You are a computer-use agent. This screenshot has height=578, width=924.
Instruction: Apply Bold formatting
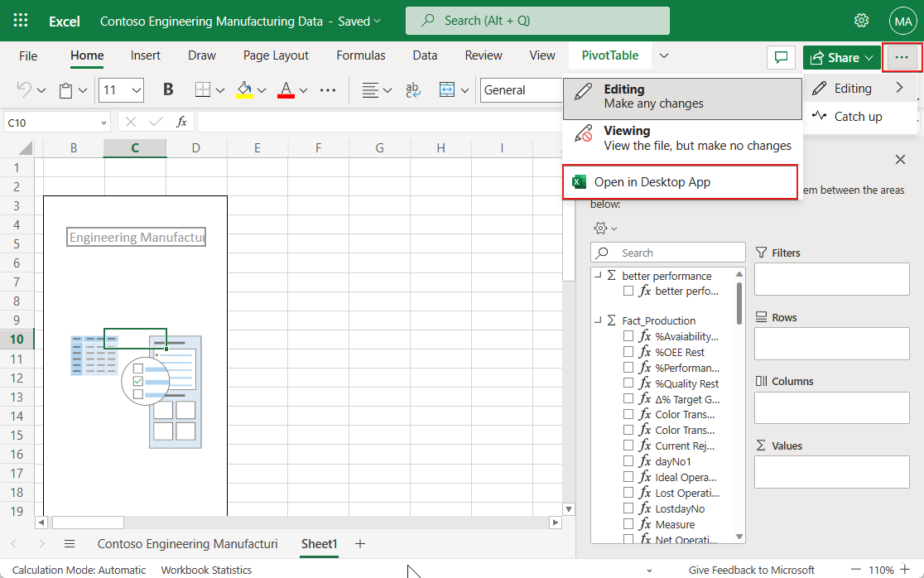[x=168, y=89]
